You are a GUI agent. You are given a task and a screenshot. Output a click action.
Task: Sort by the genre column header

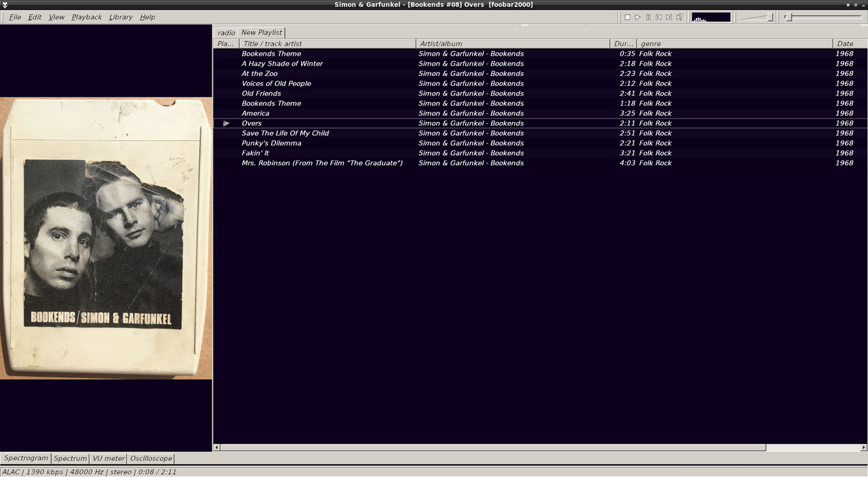(734, 43)
